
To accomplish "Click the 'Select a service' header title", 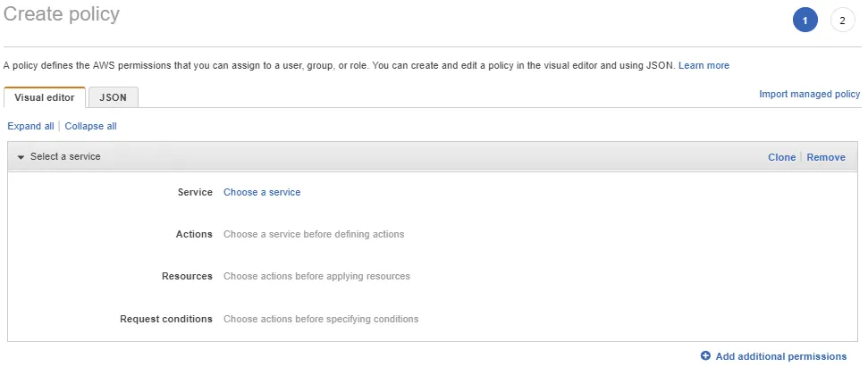I will tap(65, 156).
